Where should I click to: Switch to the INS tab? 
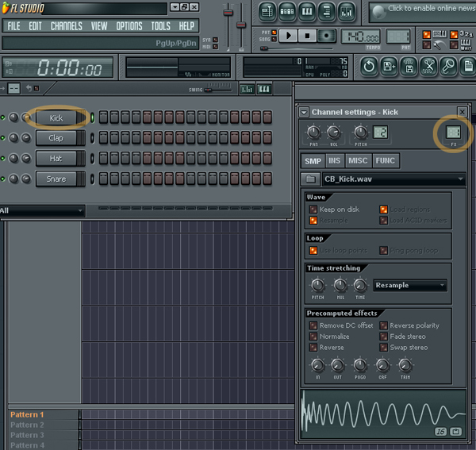335,160
